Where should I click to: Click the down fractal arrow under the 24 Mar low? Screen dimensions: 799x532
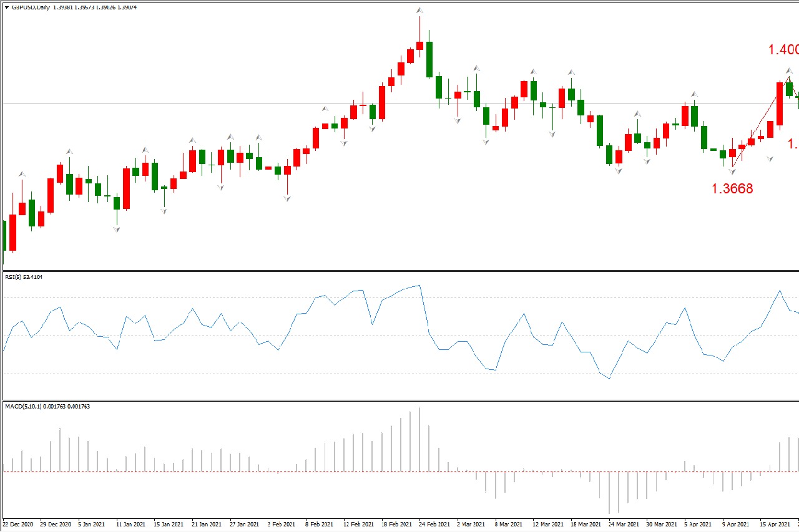click(x=619, y=172)
